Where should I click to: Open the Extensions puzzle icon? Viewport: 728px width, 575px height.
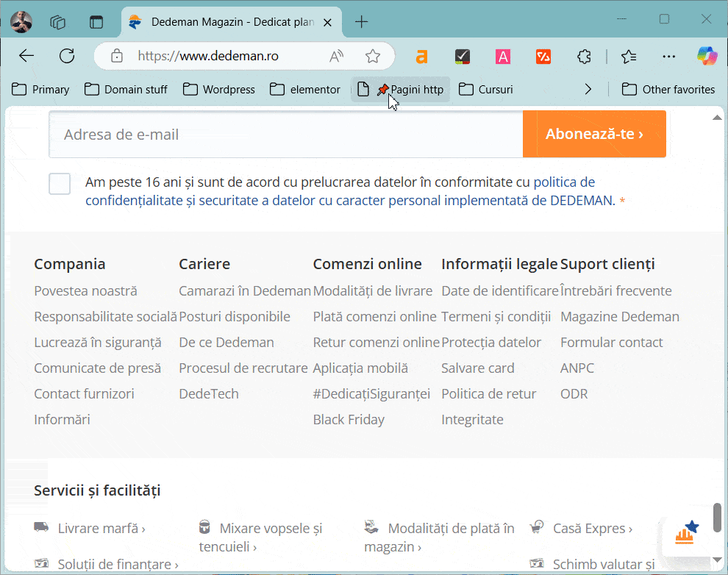[584, 56]
